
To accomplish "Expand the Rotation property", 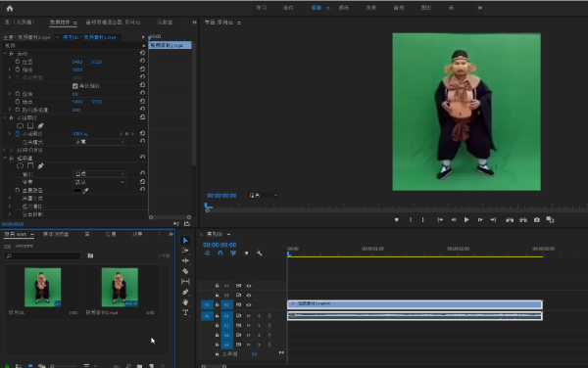I will tap(10, 94).
